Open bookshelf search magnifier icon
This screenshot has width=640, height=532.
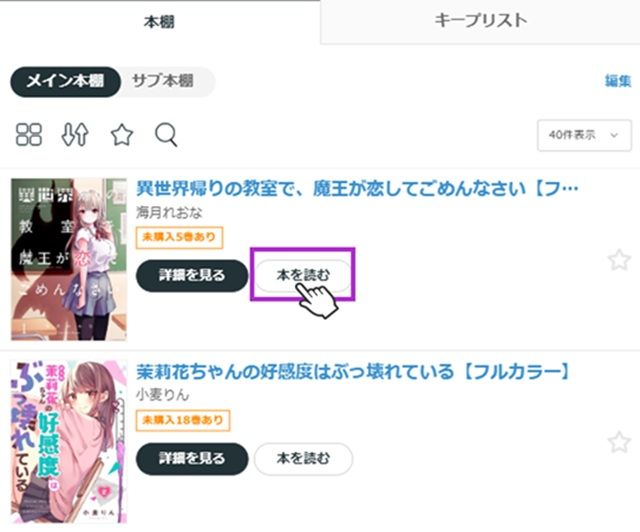coord(166,135)
